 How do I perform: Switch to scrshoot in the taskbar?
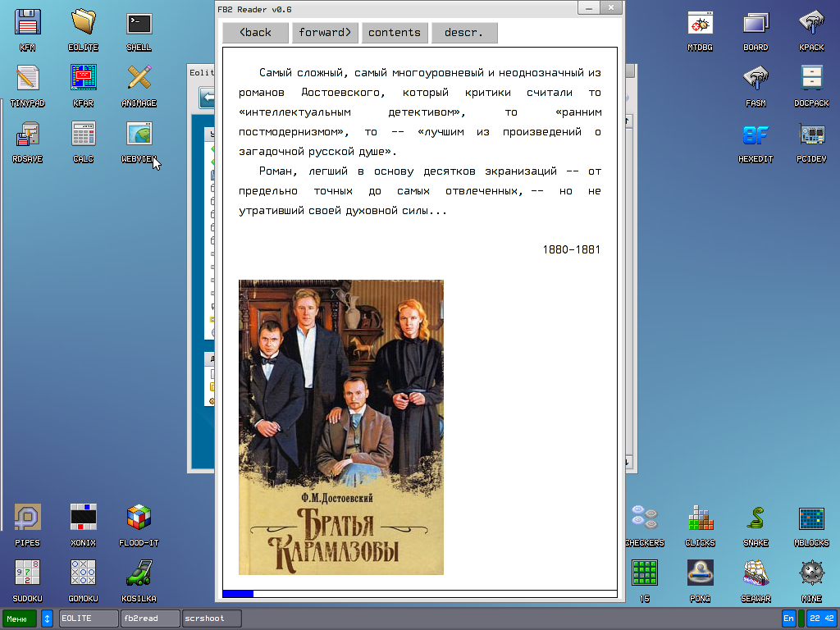pyautogui.click(x=212, y=619)
